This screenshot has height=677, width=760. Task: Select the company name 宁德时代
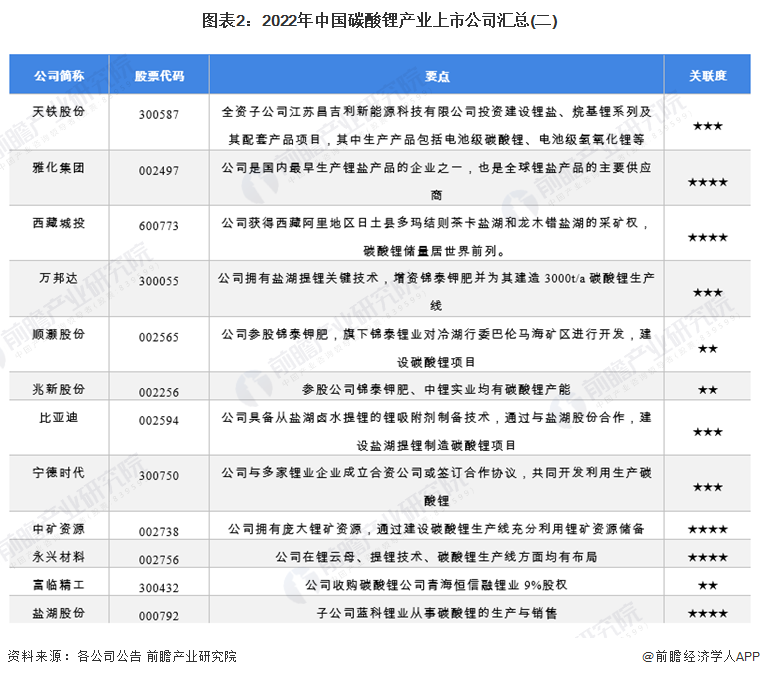(59, 472)
